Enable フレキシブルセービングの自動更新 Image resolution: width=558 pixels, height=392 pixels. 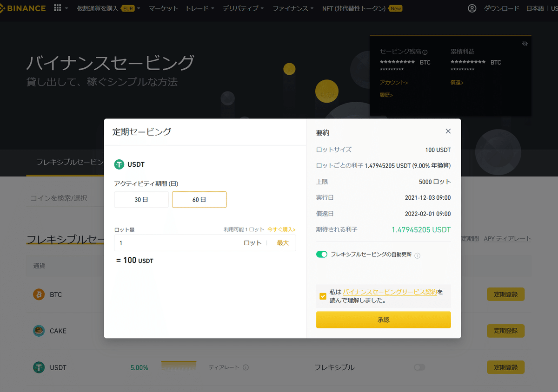pos(322,255)
